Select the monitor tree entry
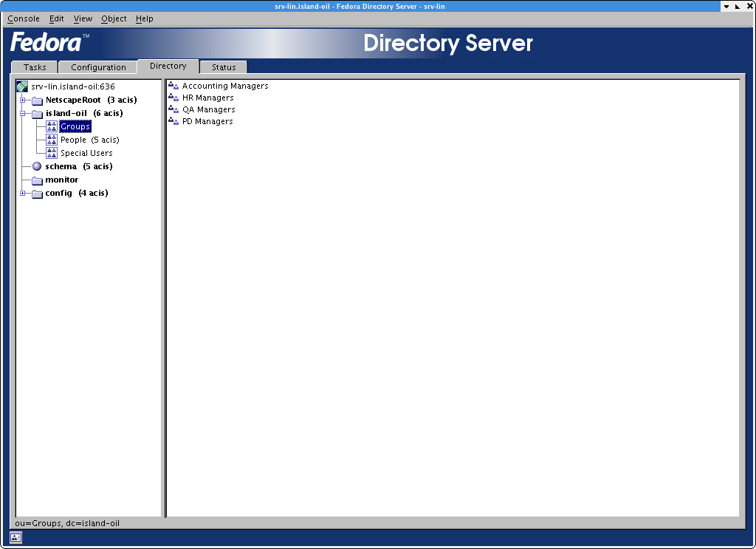Screen dimensions: 756x549 point(62,180)
